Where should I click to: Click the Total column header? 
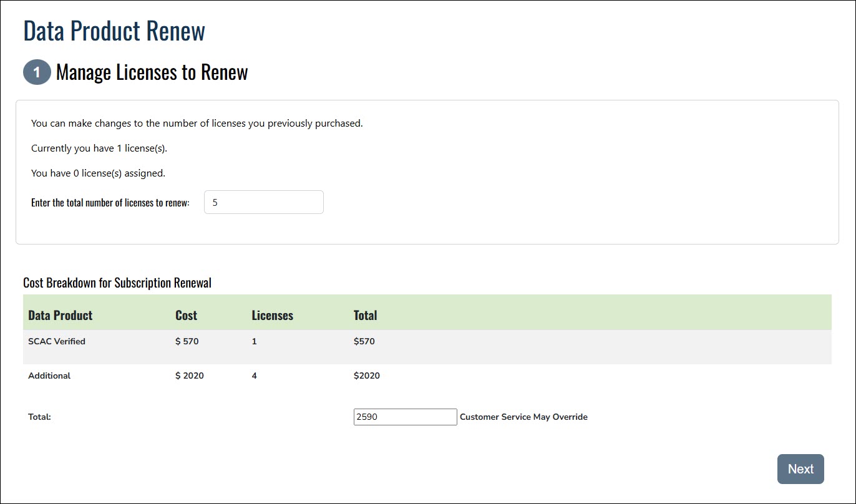(365, 315)
